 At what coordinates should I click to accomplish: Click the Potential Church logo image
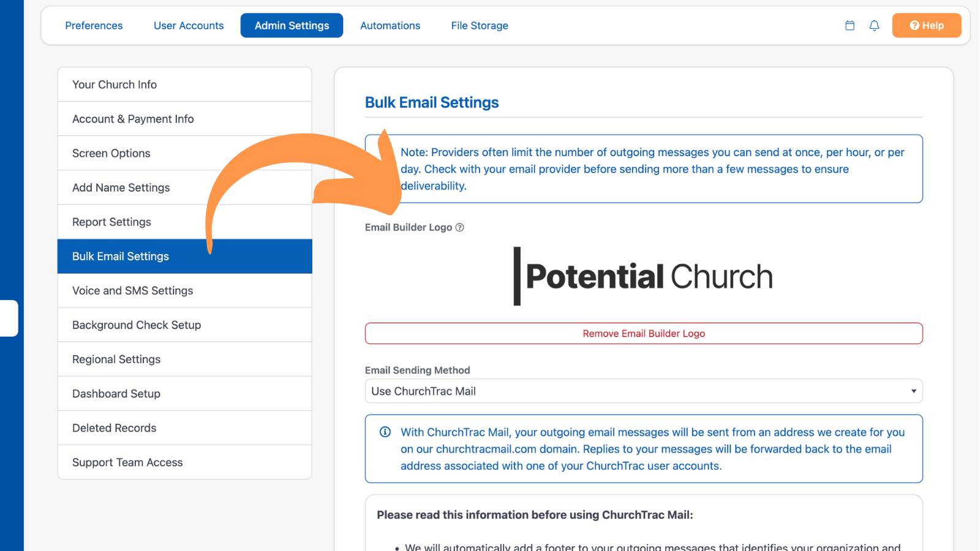click(x=643, y=276)
